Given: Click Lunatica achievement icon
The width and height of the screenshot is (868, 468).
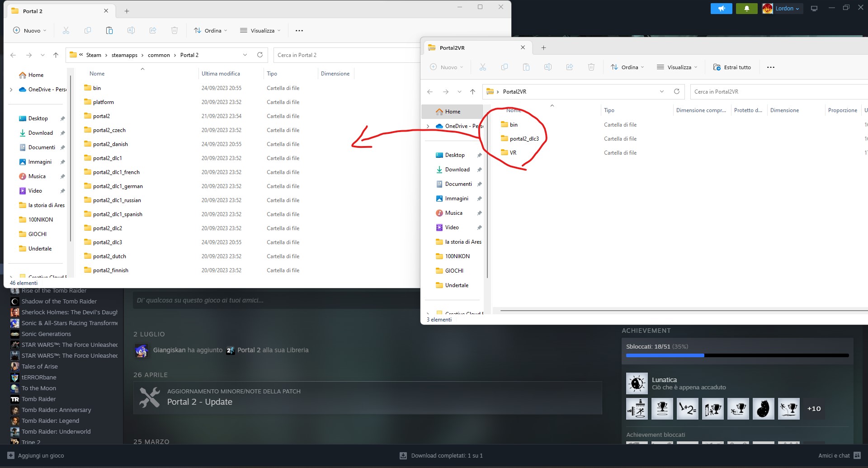Looking at the screenshot, I should [637, 383].
